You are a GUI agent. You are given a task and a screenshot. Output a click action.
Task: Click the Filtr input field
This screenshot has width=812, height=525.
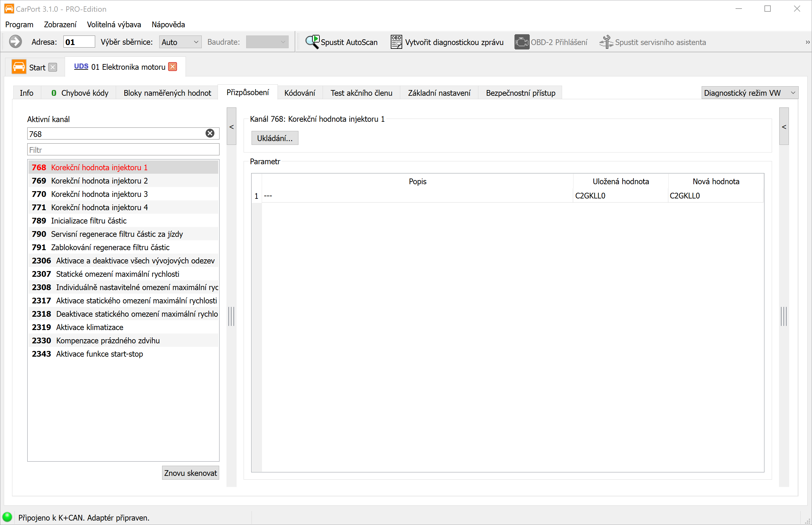click(x=123, y=150)
